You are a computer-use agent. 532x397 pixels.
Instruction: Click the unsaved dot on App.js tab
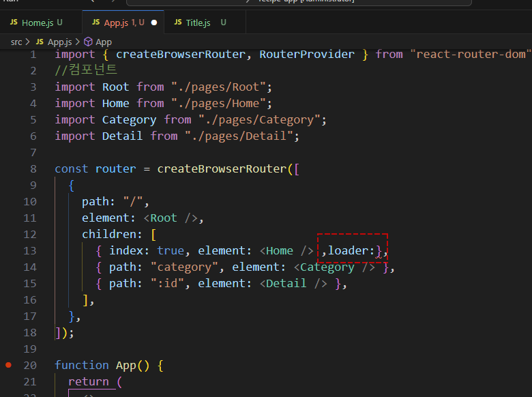(x=154, y=23)
